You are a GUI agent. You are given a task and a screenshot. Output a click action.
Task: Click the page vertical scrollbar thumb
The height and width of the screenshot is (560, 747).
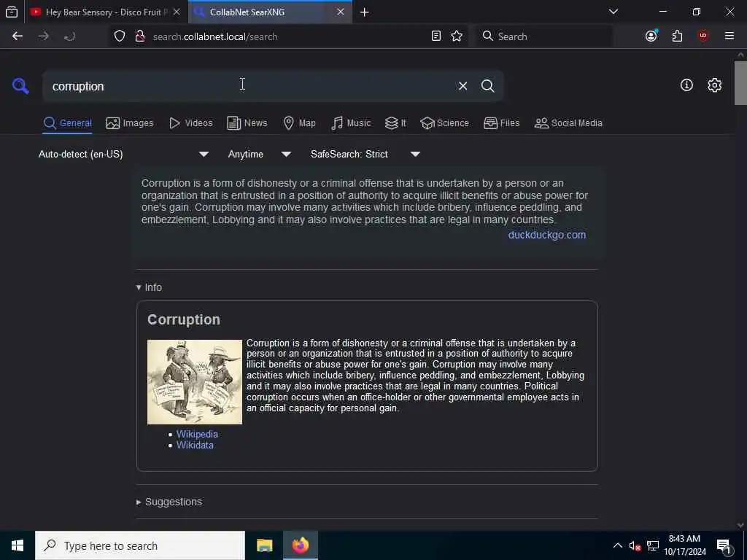pyautogui.click(x=740, y=82)
